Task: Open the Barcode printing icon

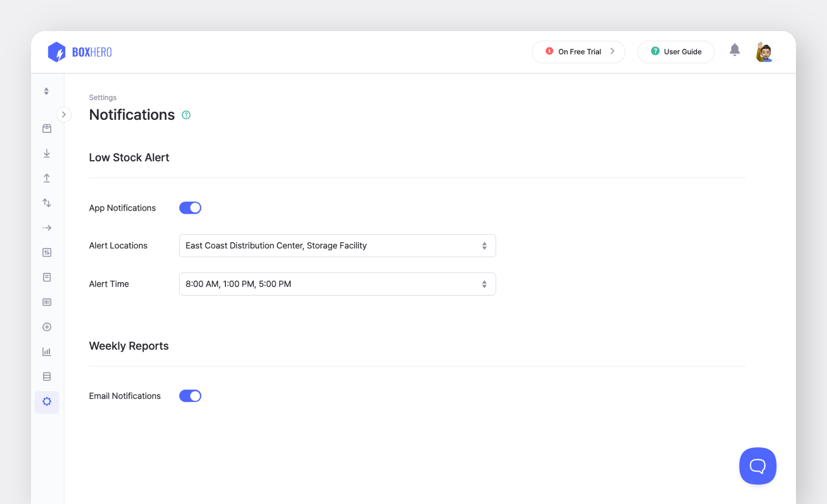Action: (47, 302)
